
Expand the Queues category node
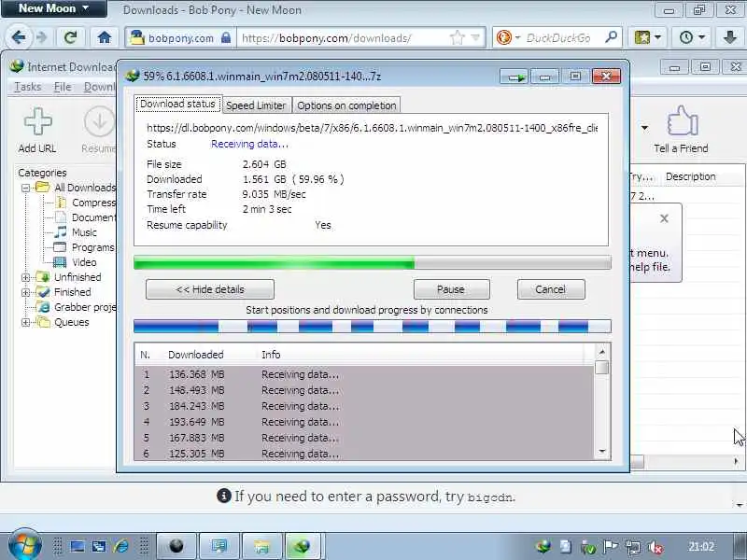(26, 322)
